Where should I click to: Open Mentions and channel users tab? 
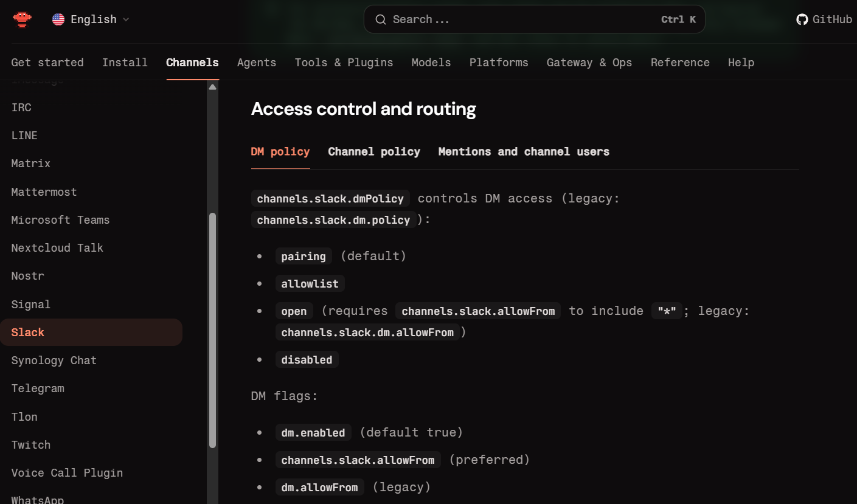524,151
